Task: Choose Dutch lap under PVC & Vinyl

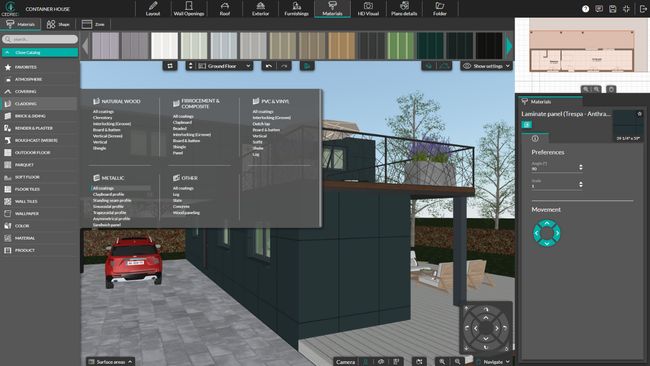Action: pyautogui.click(x=261, y=124)
